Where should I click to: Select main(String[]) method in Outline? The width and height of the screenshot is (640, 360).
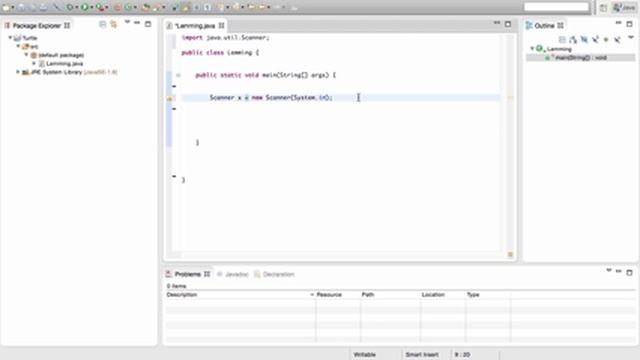point(580,58)
